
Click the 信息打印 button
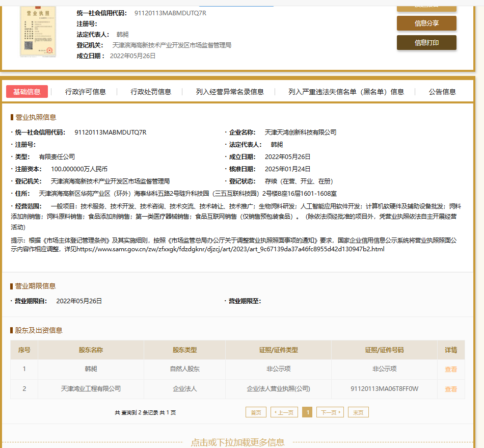[426, 43]
